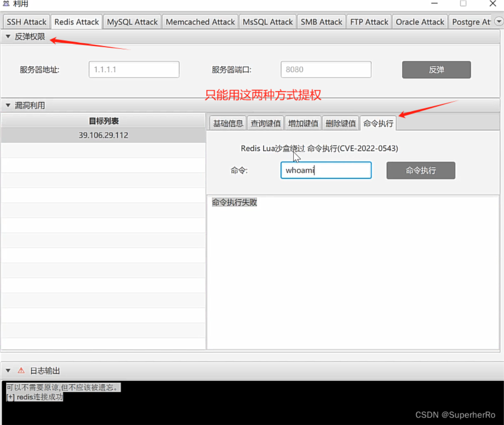The image size is (504, 425).
Task: Click the 反弹 button
Action: click(x=436, y=70)
